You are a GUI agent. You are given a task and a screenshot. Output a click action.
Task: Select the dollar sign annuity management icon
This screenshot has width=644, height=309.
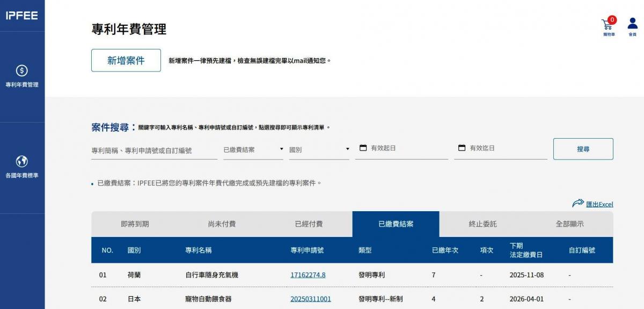(x=22, y=71)
